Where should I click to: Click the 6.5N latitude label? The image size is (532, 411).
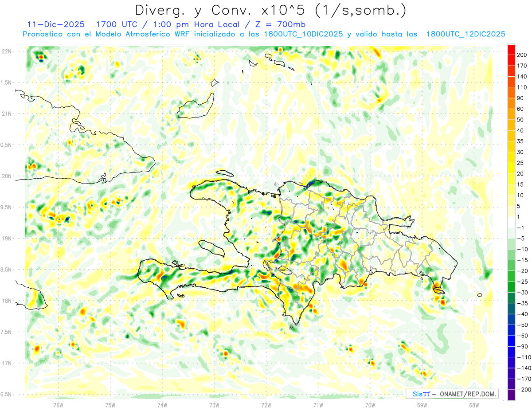point(6,394)
